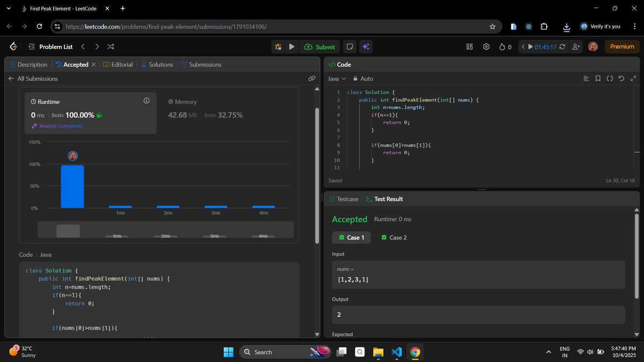This screenshot has height=362, width=644.
Task: Open Chrome downloads icon
Action: click(566, 26)
